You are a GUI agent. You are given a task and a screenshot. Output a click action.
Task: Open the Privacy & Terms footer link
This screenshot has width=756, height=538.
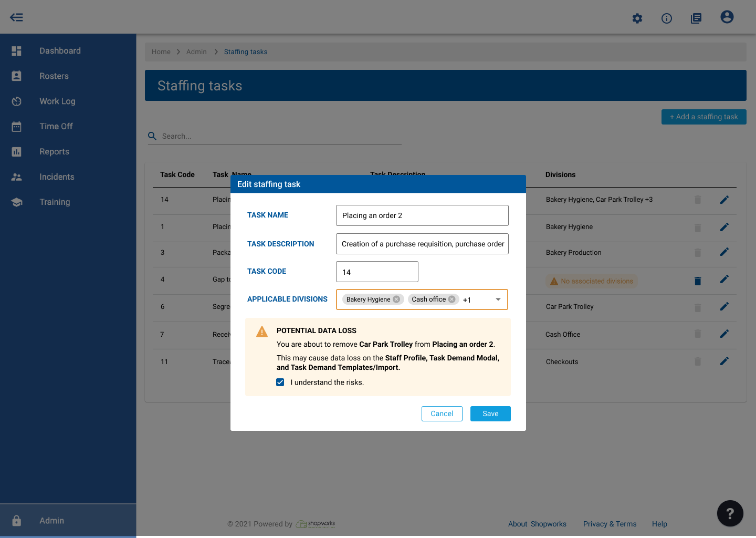(610, 524)
